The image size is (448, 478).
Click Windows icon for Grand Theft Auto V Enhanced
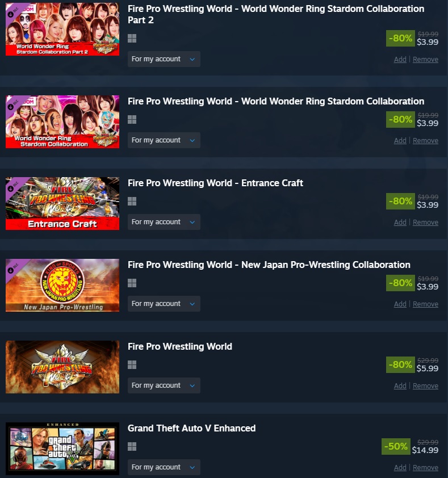132,446
